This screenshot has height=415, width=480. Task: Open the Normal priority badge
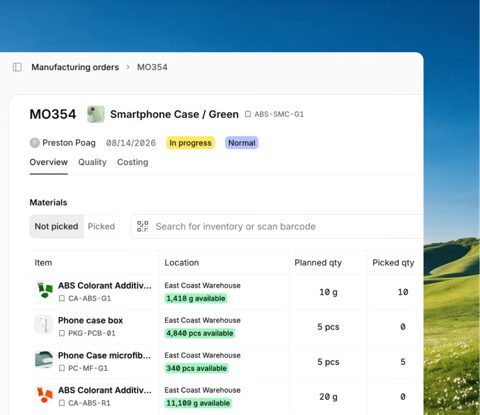coord(242,143)
